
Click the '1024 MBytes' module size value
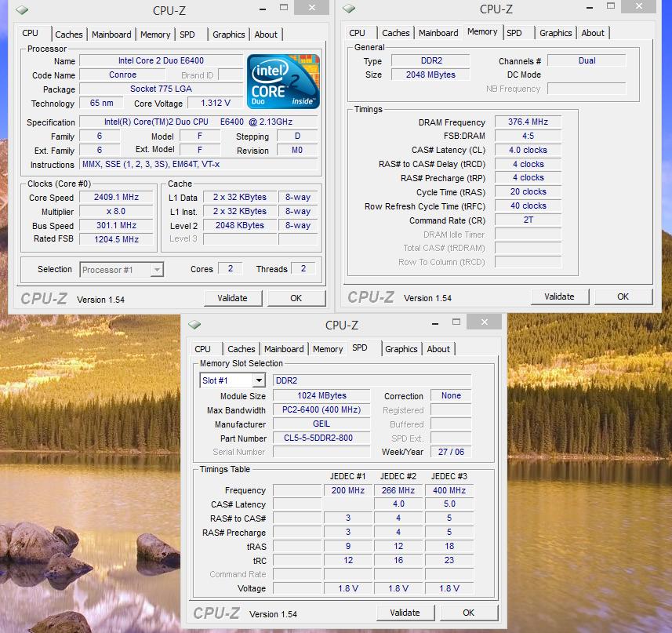click(x=321, y=395)
